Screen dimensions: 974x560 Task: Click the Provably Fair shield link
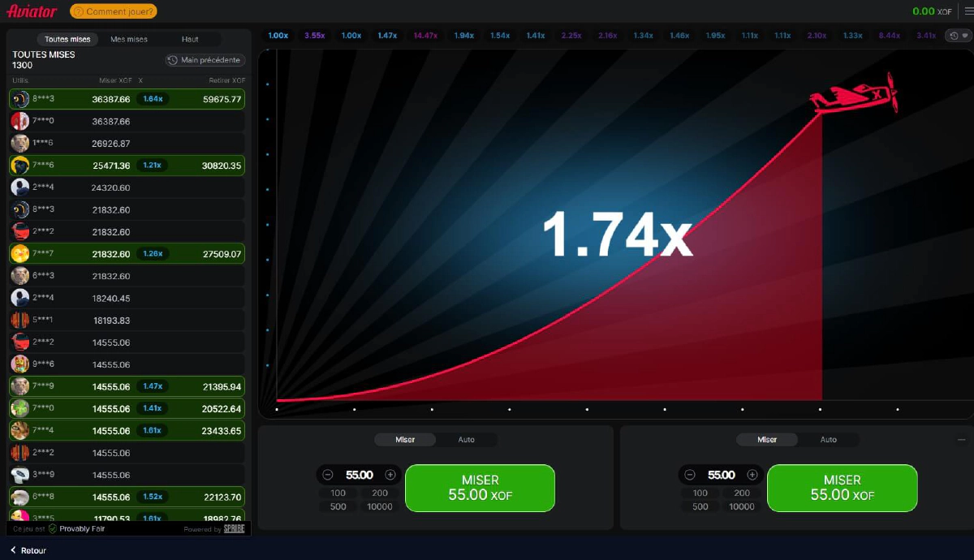pos(76,528)
